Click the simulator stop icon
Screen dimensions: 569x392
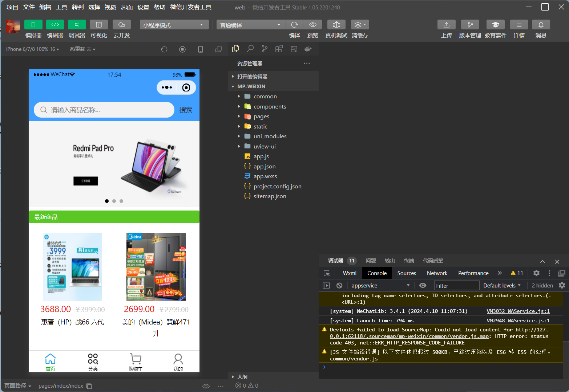pyautogui.click(x=182, y=49)
